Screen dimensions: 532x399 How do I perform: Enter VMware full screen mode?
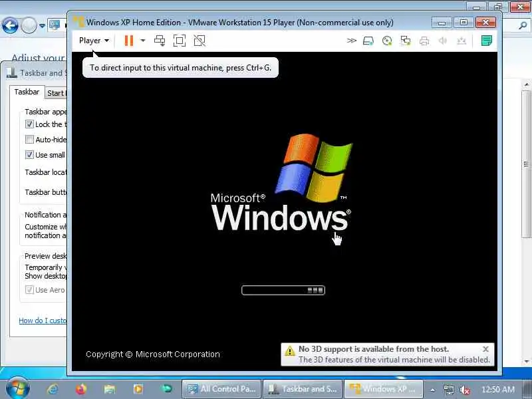180,41
